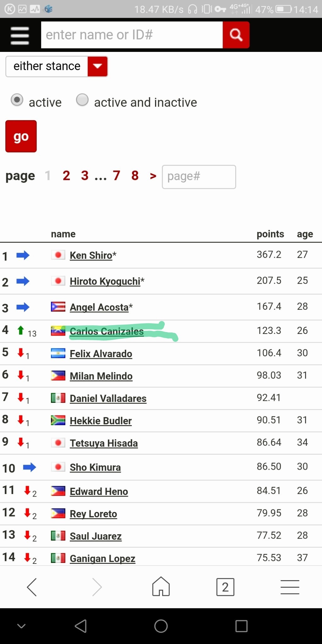The height and width of the screenshot is (644, 322).
Task: Focus the page# input field
Action: (x=199, y=177)
